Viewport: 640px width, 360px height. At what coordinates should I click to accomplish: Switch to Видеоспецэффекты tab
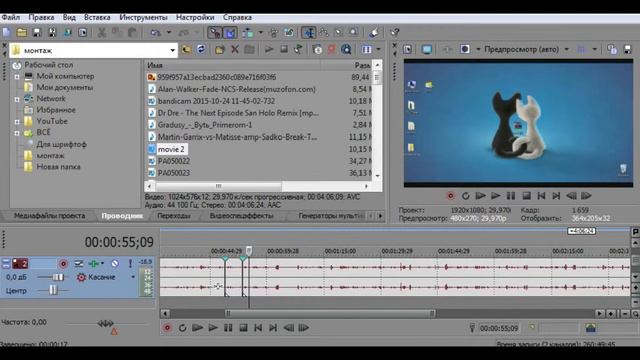tap(242, 216)
